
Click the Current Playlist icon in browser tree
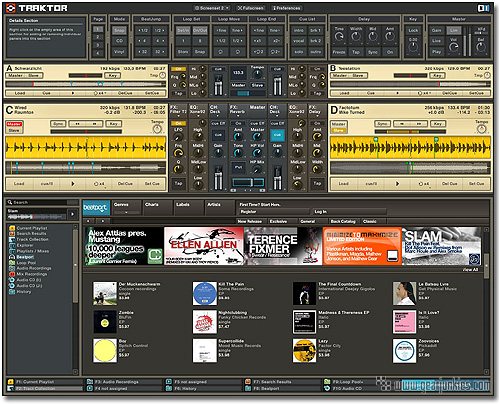pos(12,228)
